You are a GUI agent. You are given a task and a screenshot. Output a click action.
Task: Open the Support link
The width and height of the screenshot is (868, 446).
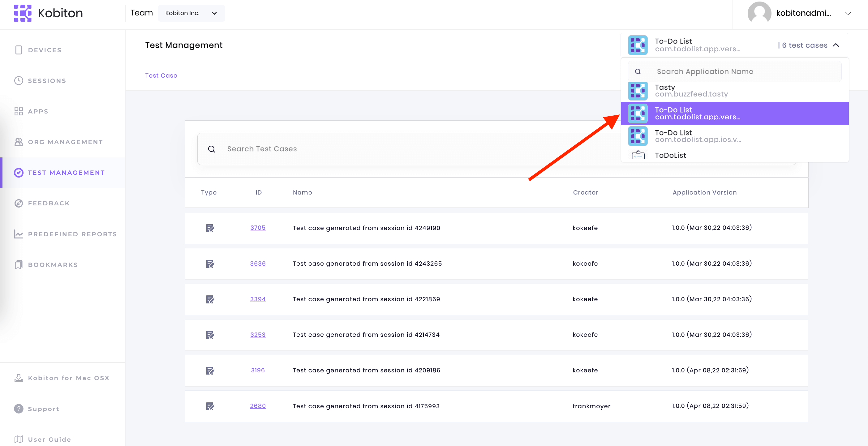click(44, 409)
